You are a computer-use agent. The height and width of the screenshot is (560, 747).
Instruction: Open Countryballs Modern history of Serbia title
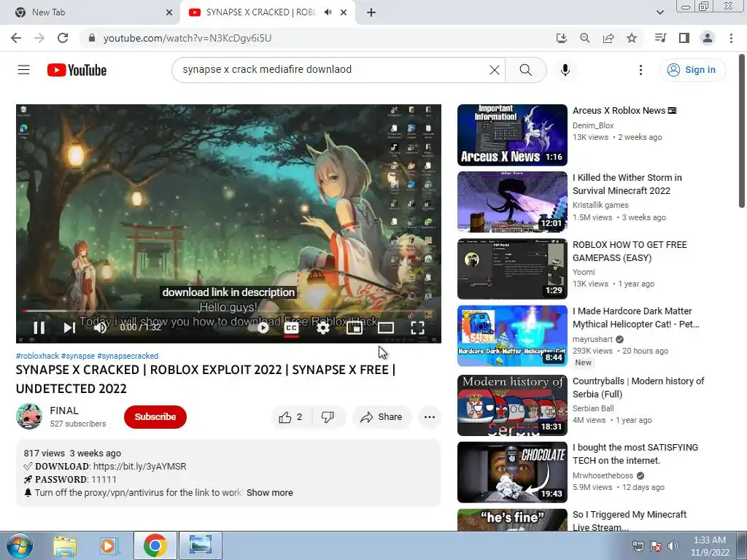(638, 388)
